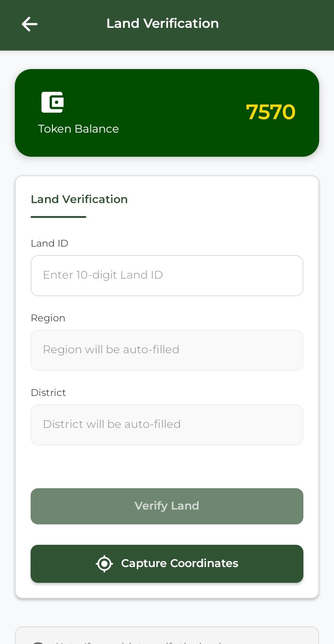Click the crosshair target icon
This screenshot has width=334, height=644.
pos(104,564)
